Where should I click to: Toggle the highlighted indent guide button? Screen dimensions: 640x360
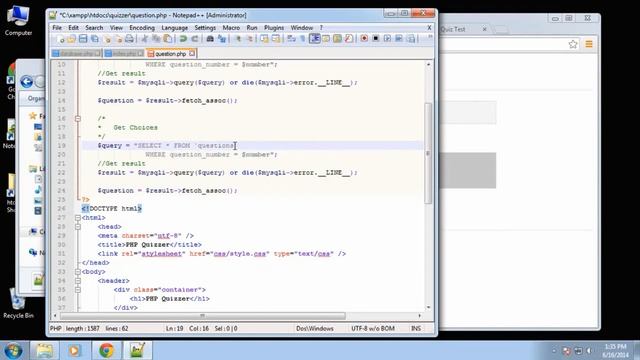point(314,39)
